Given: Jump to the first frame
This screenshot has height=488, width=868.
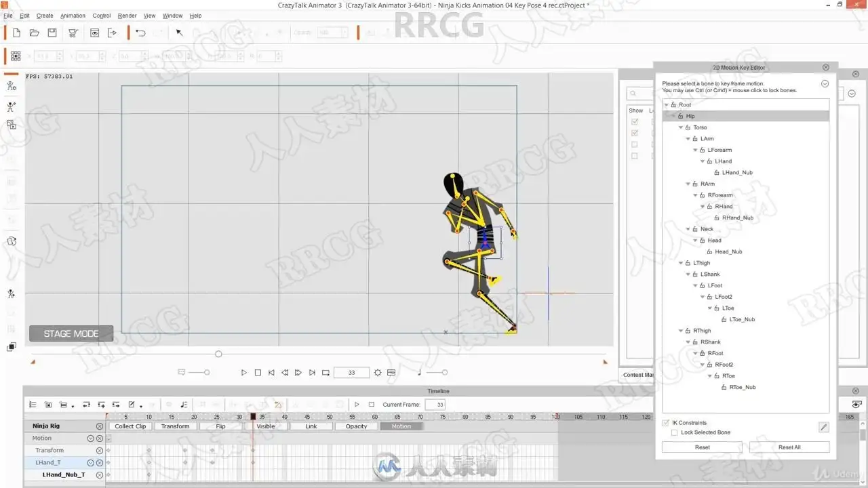Looking at the screenshot, I should [x=271, y=373].
